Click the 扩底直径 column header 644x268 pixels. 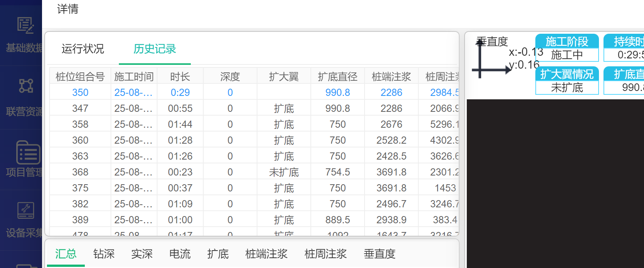(337, 77)
